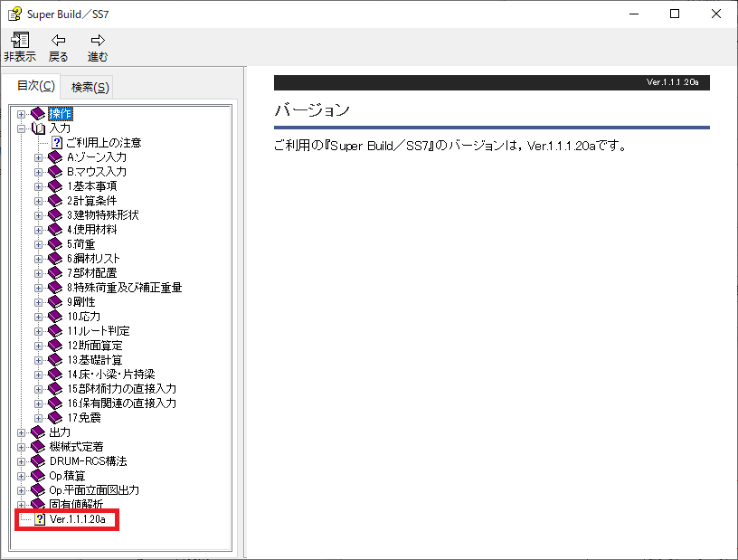
Task: Click the 進む forward arrow icon
Action: [x=98, y=41]
